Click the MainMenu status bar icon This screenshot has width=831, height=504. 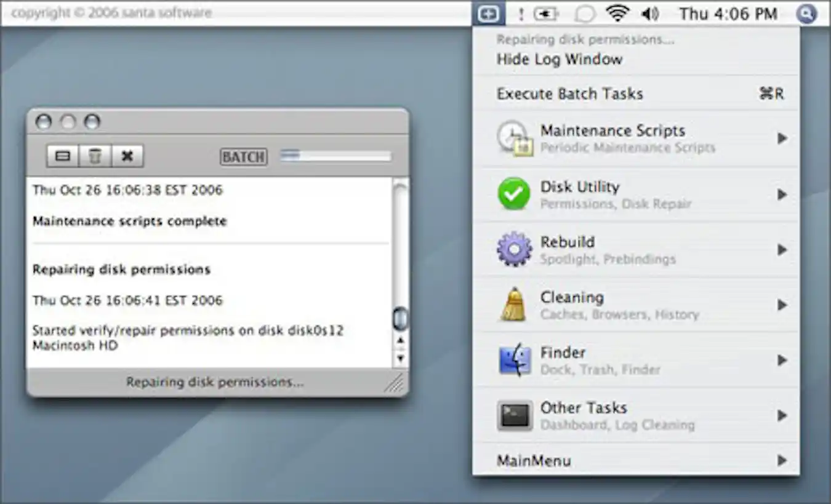tap(489, 12)
